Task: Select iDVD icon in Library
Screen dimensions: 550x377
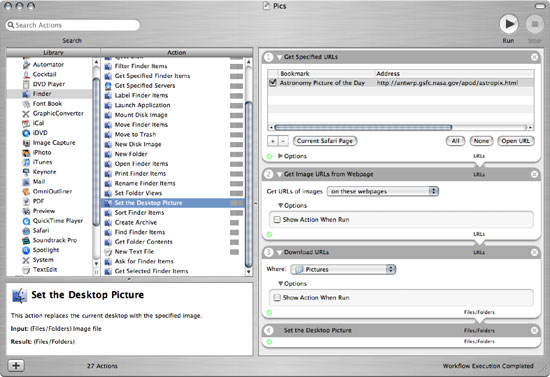Action: point(26,133)
